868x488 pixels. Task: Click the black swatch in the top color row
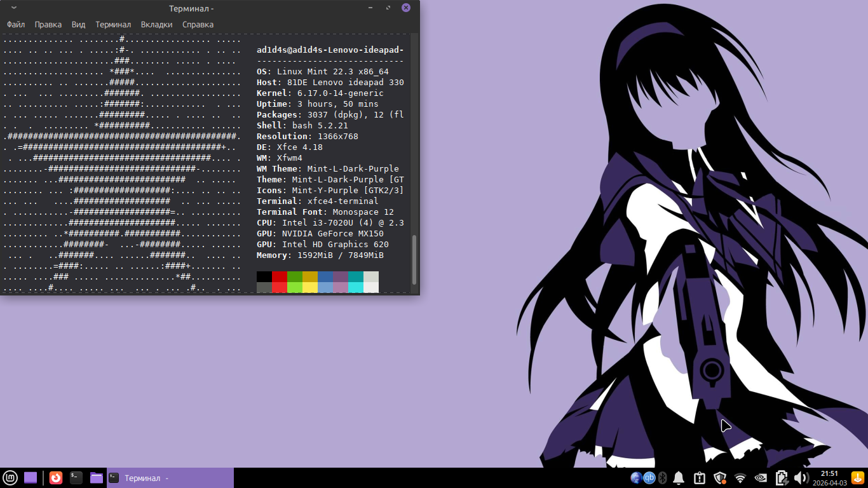[264, 276]
